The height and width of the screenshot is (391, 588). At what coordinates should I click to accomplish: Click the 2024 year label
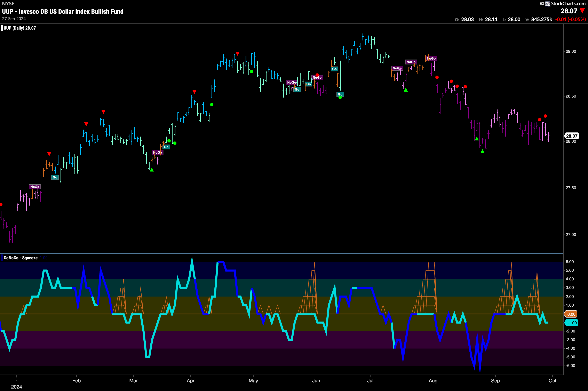[16, 387]
